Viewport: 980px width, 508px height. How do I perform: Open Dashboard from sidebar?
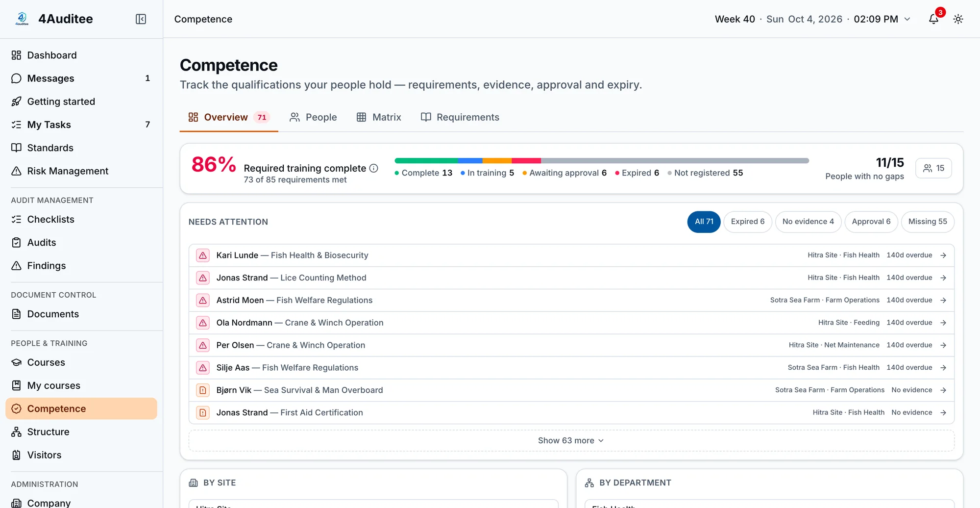(x=81, y=55)
